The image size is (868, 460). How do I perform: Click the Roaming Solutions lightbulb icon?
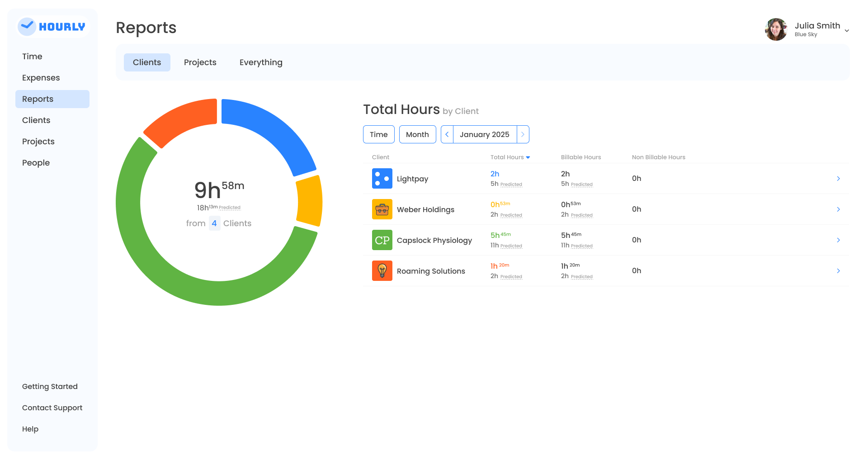pos(382,271)
